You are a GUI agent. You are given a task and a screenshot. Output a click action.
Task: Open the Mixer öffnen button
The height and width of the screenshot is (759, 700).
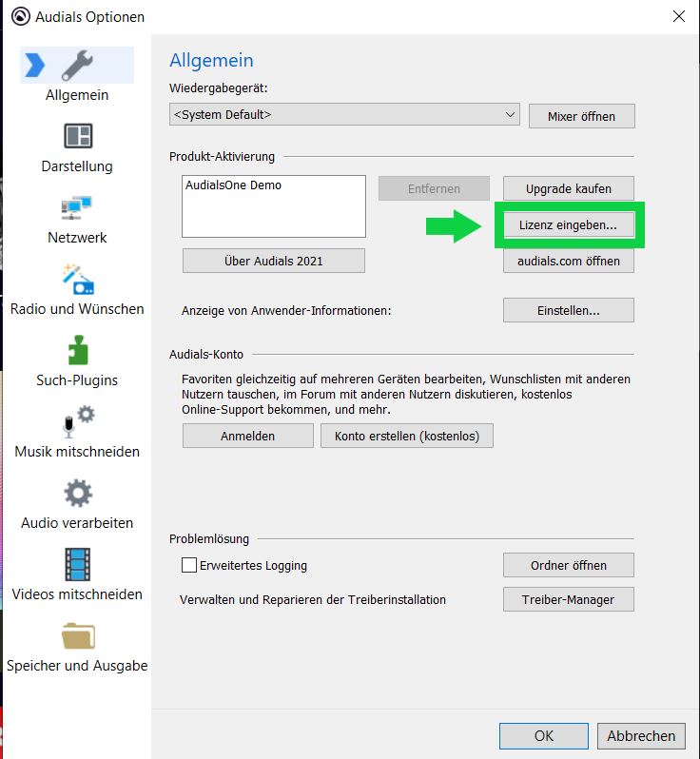(581, 116)
